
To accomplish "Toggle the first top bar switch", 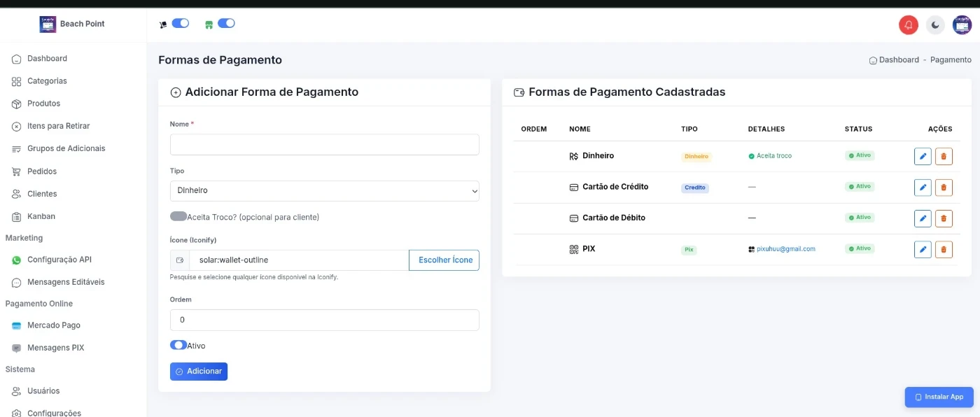I will tap(180, 23).
